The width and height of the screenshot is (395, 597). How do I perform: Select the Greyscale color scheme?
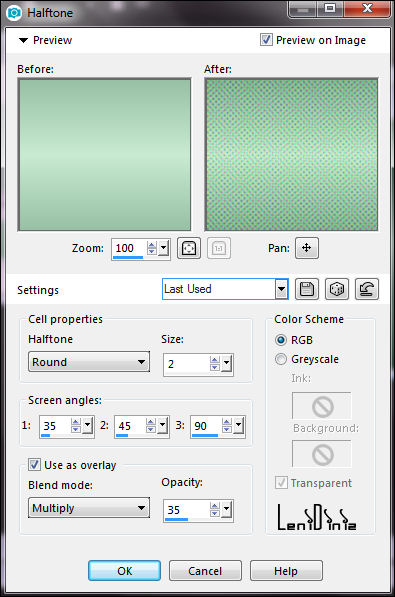click(x=281, y=359)
